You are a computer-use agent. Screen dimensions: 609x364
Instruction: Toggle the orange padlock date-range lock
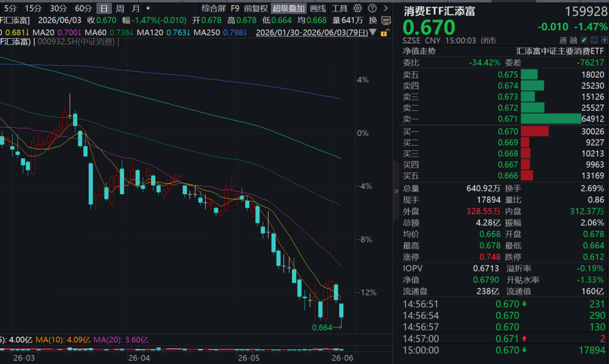[x=384, y=33]
